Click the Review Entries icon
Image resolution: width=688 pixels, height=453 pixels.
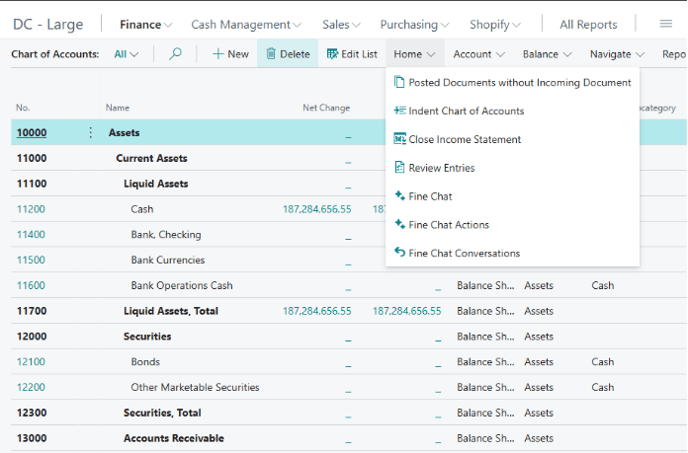click(x=400, y=168)
